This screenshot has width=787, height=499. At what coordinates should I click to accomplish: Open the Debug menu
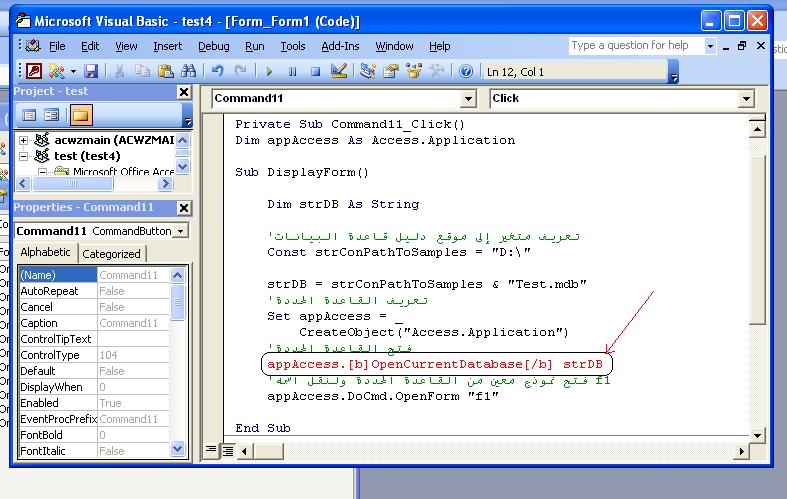213,46
